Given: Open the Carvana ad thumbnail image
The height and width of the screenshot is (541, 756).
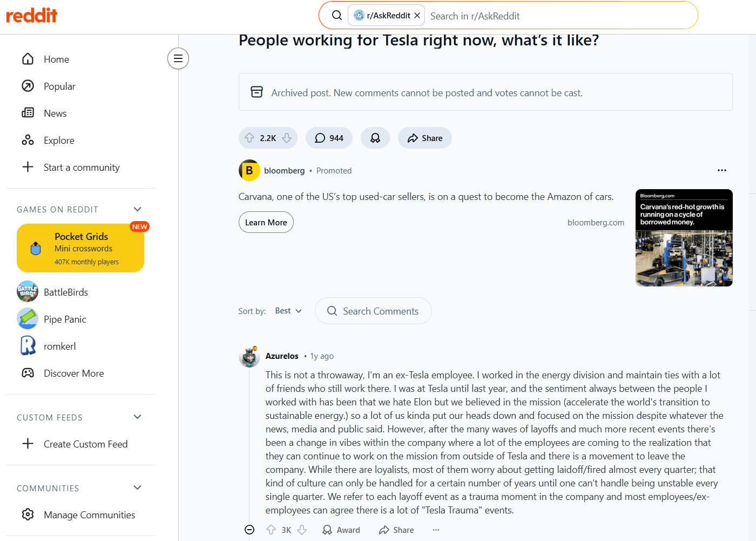Looking at the screenshot, I should coord(684,238).
